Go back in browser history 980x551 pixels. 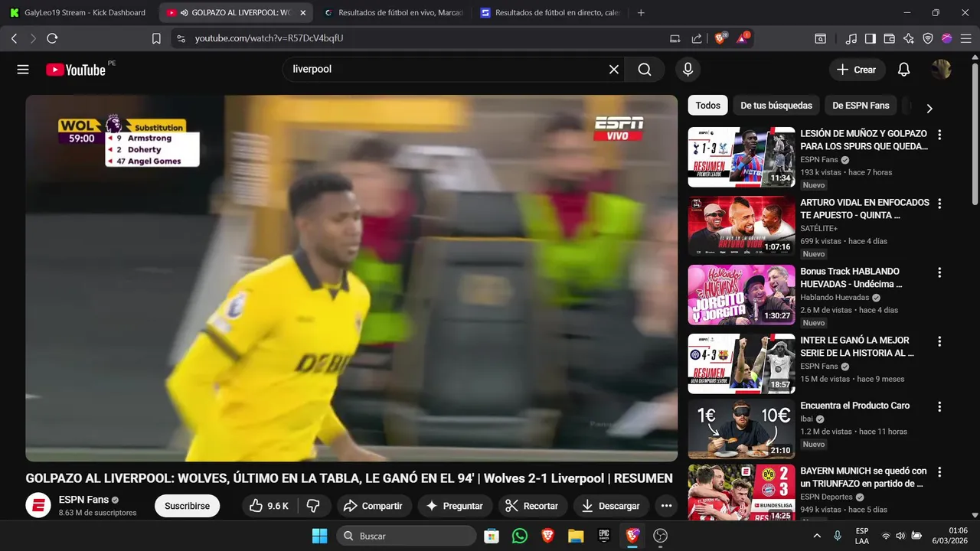(14, 38)
